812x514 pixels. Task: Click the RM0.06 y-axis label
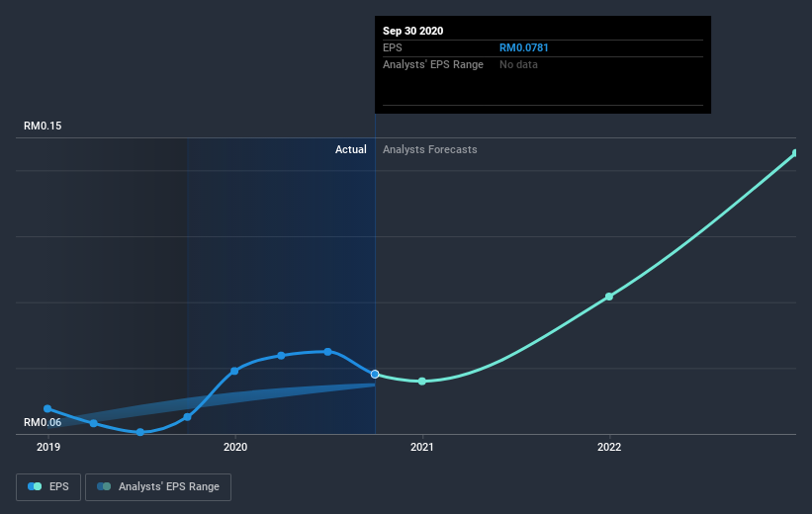coord(43,422)
